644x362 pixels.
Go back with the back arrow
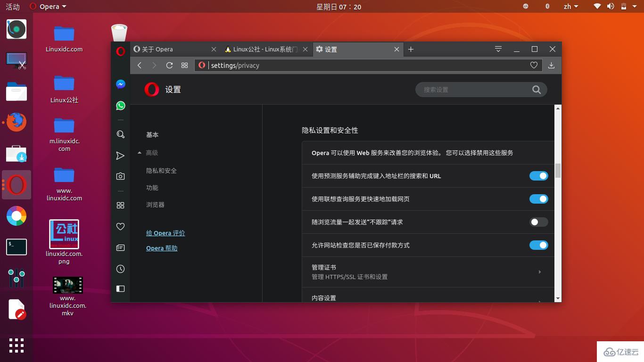pos(140,66)
